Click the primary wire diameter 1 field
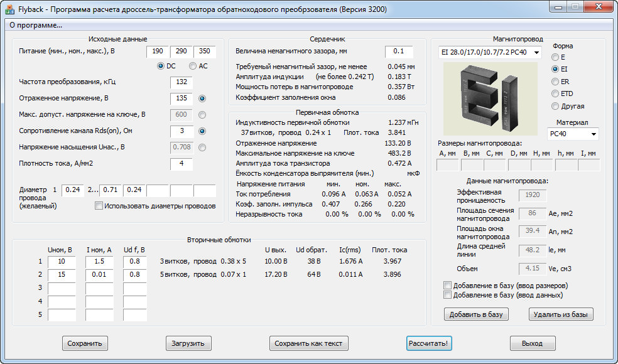 (72, 190)
